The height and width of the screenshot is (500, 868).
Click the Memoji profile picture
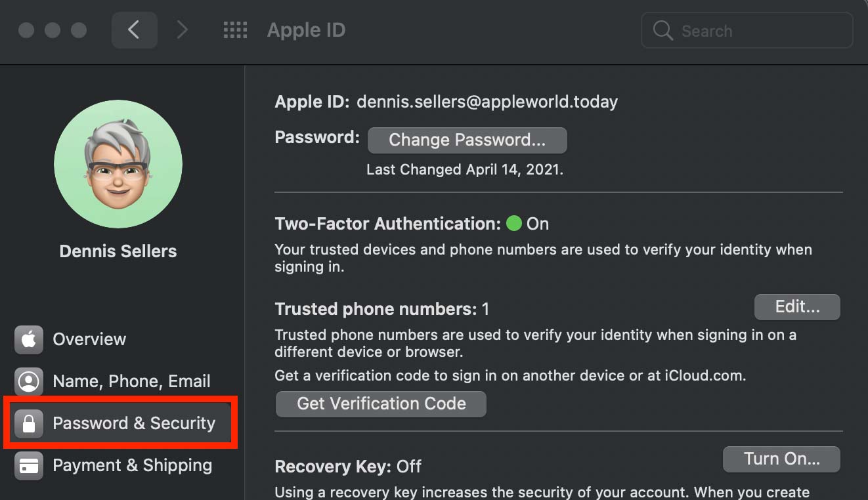[118, 164]
